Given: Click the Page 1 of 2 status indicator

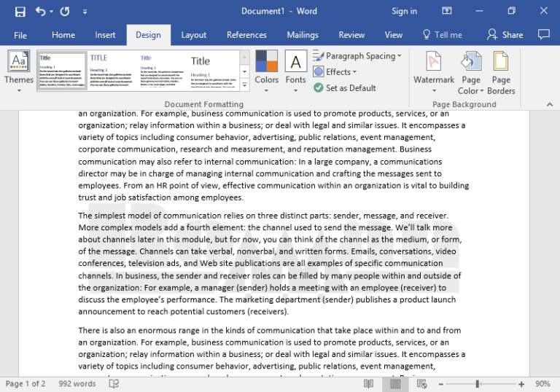Looking at the screenshot, I should click(x=26, y=384).
